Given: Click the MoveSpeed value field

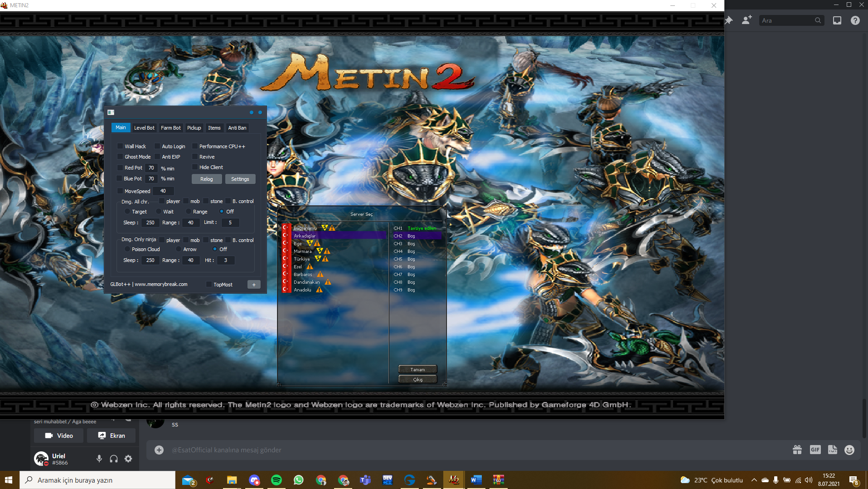Looking at the screenshot, I should click(x=163, y=191).
